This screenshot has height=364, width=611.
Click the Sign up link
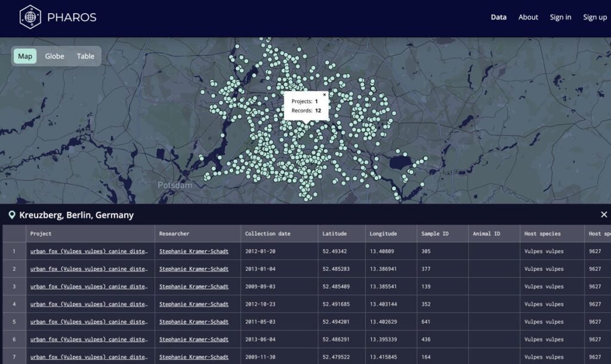pyautogui.click(x=594, y=17)
